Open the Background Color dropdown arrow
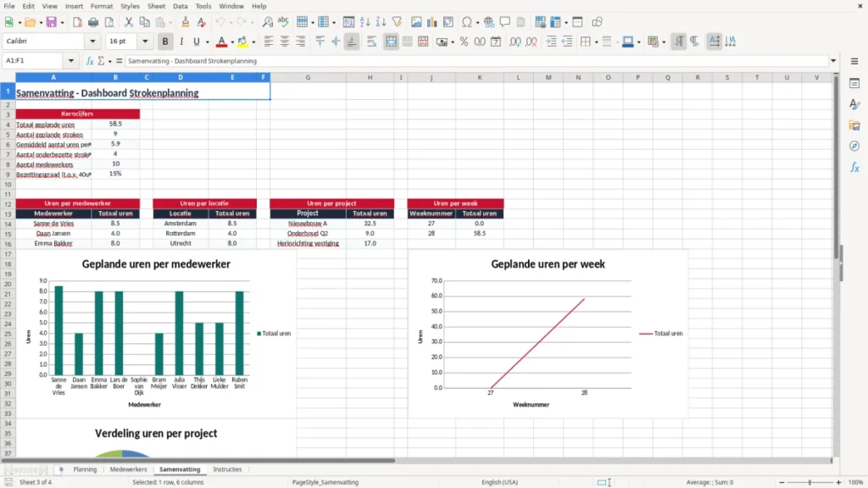Viewport: 868px width, 488px height. coord(253,42)
